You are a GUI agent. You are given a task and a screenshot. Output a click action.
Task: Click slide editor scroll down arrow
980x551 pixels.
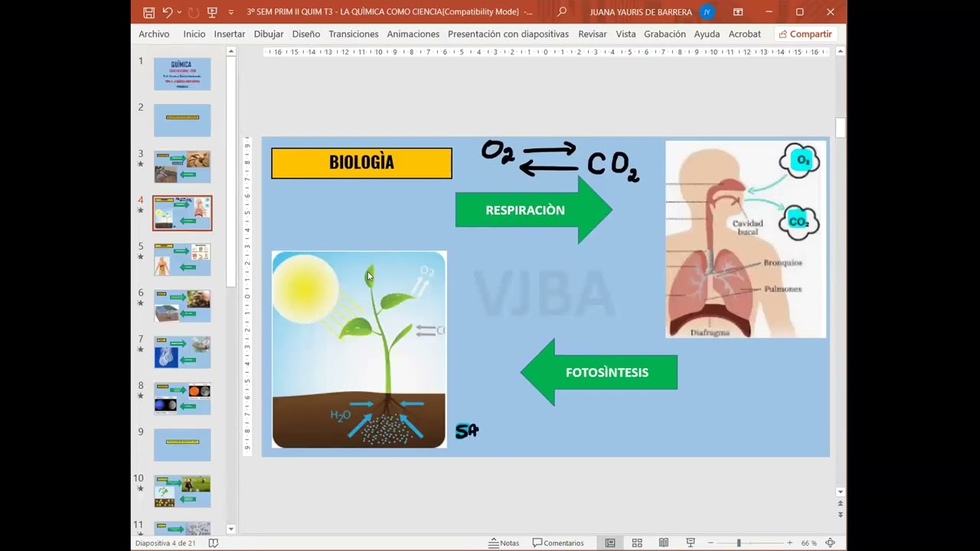[x=841, y=492]
